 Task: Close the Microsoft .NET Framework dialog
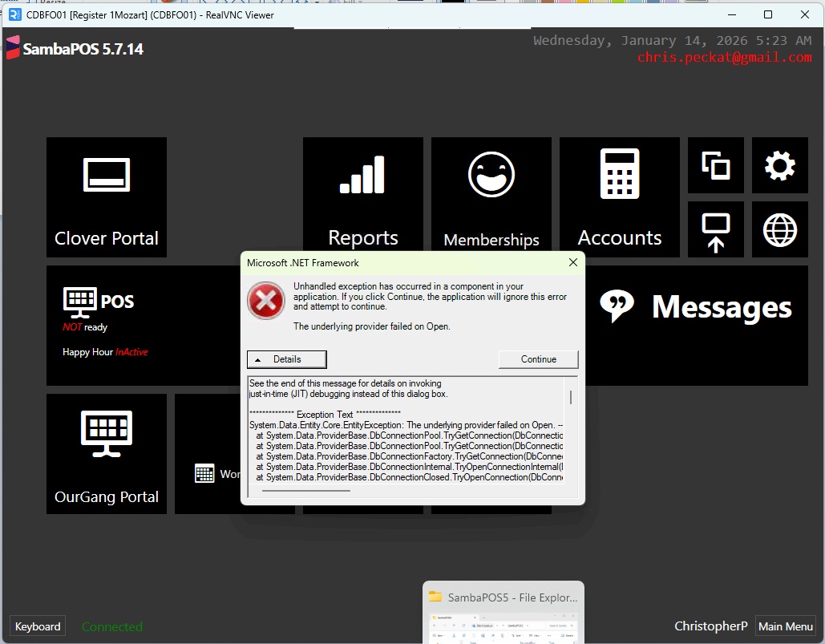coord(573,262)
